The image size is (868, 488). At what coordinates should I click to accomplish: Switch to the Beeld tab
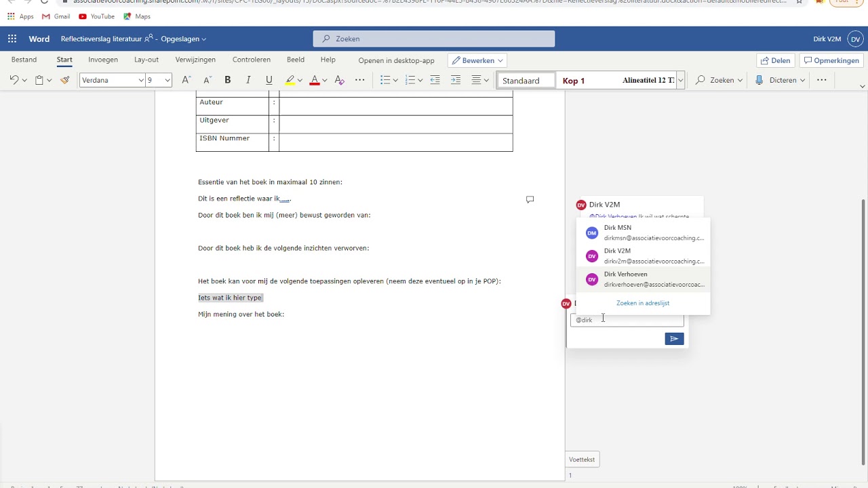tap(296, 60)
